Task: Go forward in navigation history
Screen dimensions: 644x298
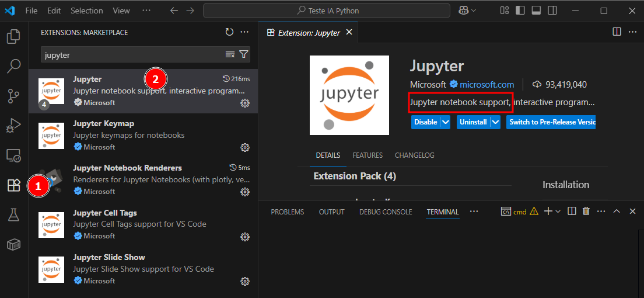Action: coord(190,11)
